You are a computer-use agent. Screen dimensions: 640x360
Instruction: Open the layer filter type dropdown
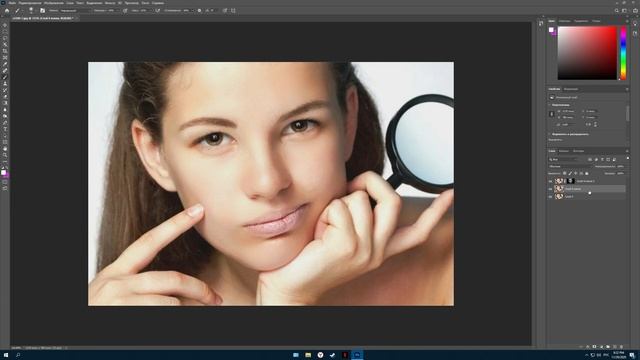[x=565, y=159]
